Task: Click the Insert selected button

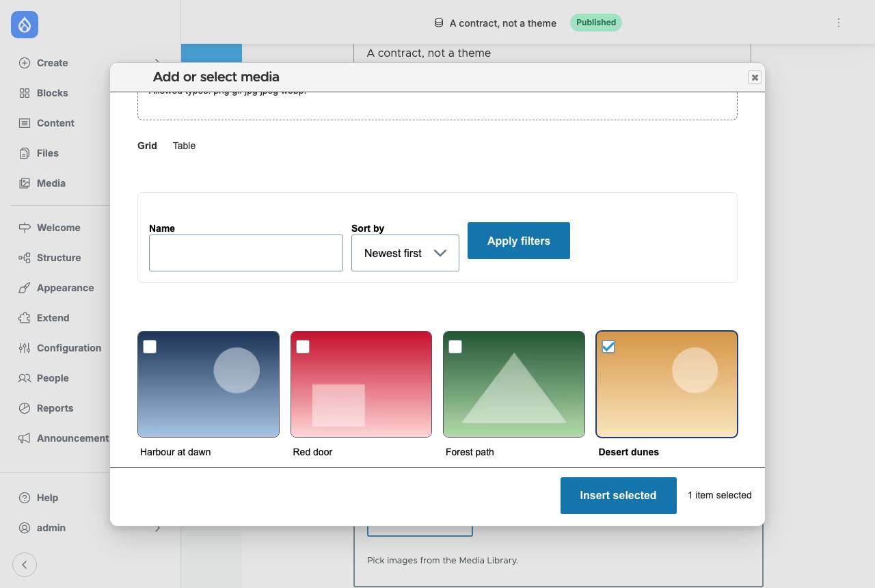Action: point(619,496)
